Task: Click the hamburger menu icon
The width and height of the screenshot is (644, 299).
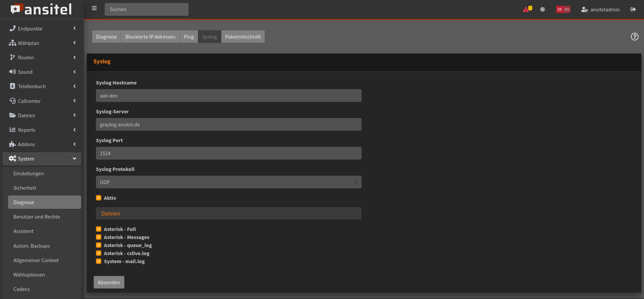Action: click(x=94, y=8)
